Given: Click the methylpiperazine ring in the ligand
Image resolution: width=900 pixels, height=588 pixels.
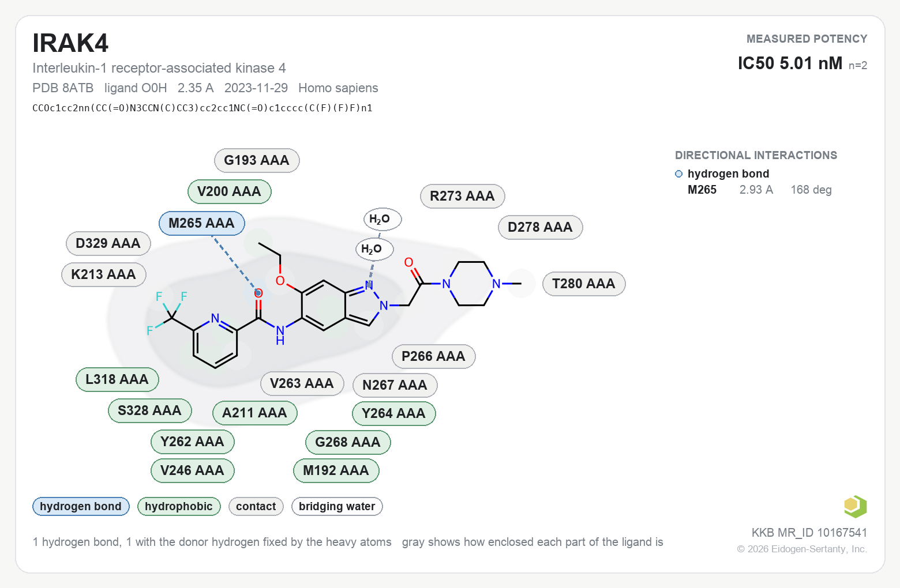Looking at the screenshot, I should (x=471, y=284).
